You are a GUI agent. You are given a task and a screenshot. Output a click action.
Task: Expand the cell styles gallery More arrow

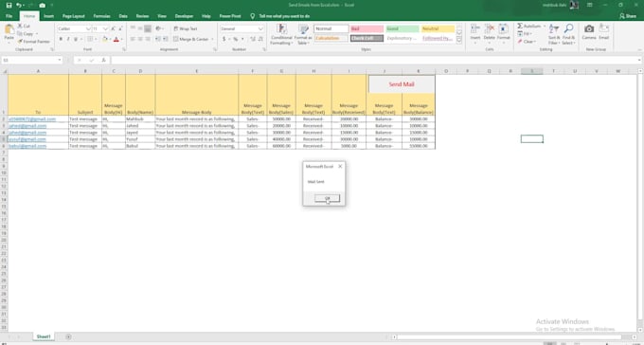[x=459, y=40]
